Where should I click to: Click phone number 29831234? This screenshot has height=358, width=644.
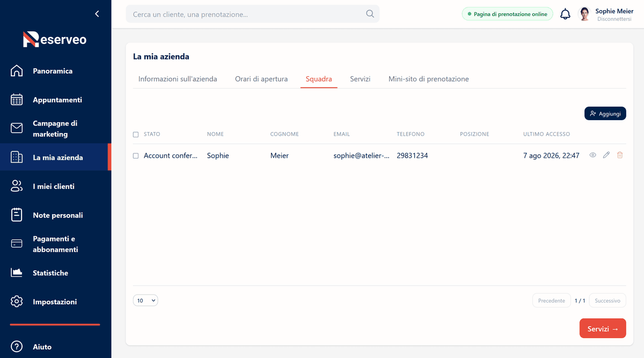click(x=412, y=156)
